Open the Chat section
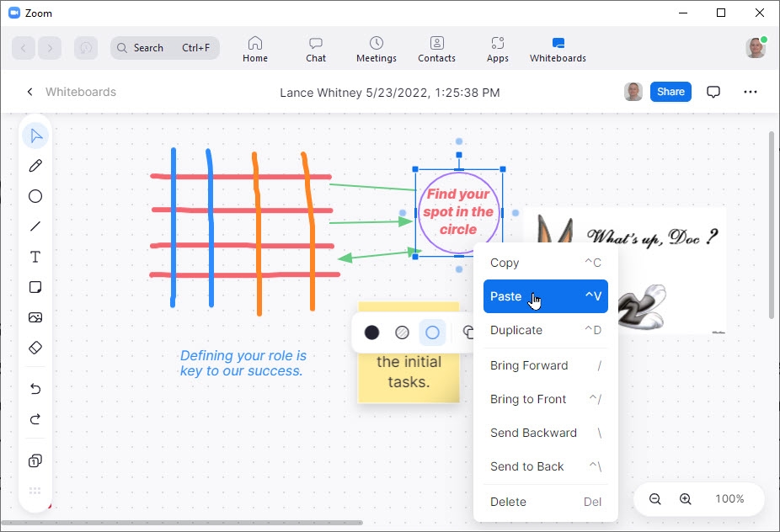Screen dimensions: 780x532 pos(315,48)
